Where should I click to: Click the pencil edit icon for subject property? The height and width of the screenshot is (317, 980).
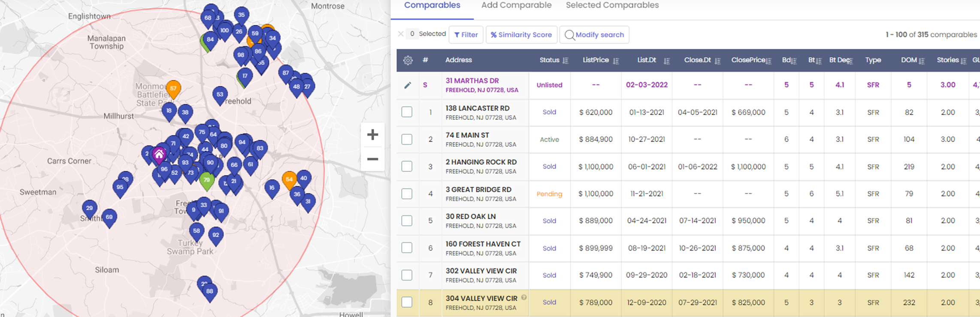coord(408,85)
